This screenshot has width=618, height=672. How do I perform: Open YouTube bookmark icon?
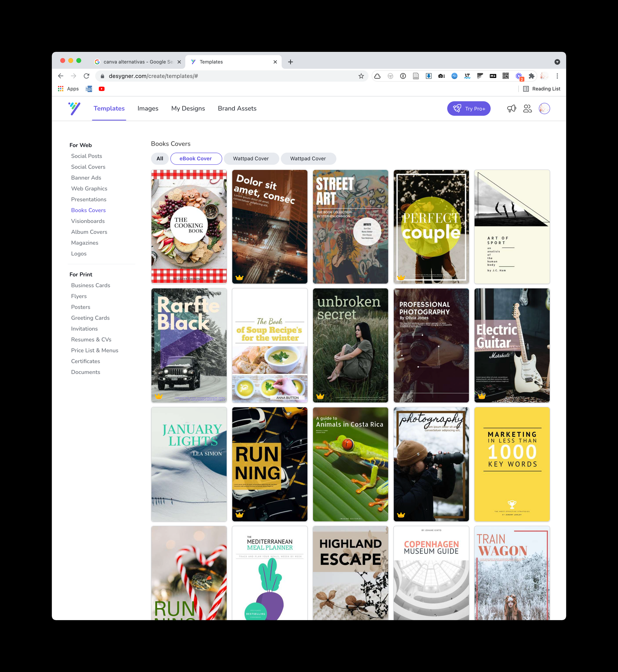click(102, 89)
